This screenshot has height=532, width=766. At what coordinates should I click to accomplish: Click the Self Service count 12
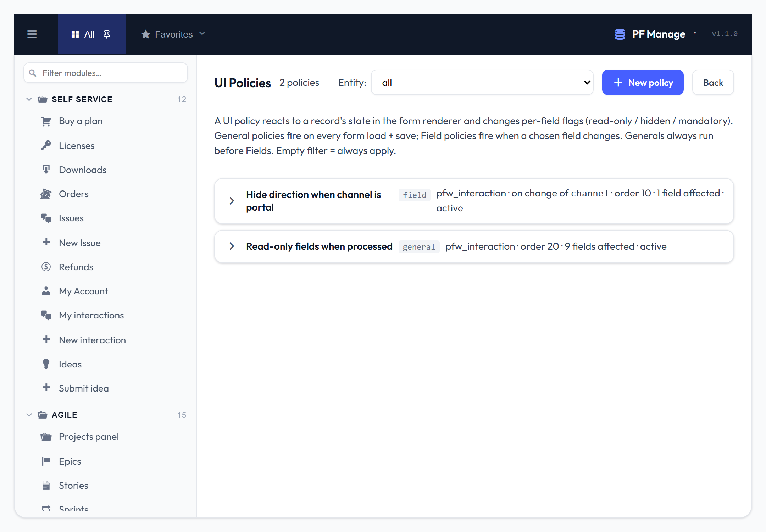(182, 99)
